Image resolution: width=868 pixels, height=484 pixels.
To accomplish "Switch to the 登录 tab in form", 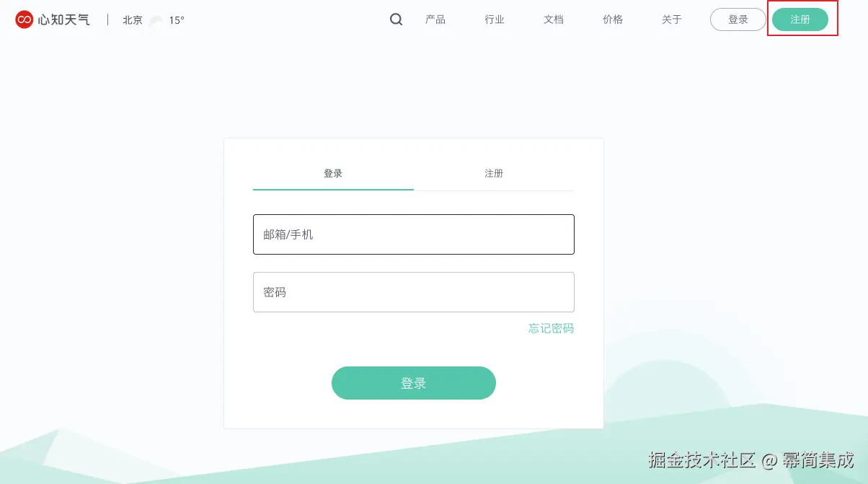I will pyautogui.click(x=333, y=174).
